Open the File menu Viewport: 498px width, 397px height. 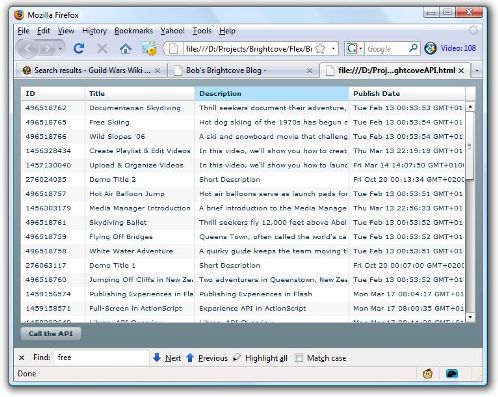click(x=23, y=31)
